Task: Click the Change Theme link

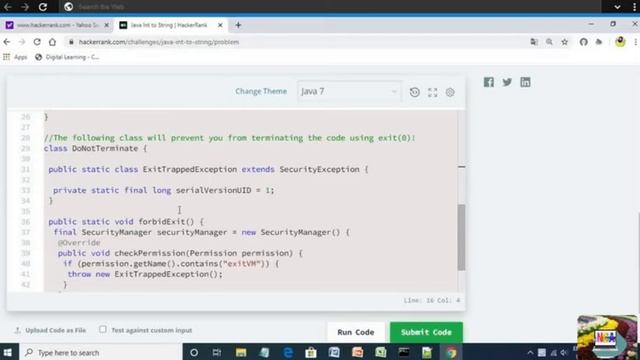Action: tap(261, 91)
